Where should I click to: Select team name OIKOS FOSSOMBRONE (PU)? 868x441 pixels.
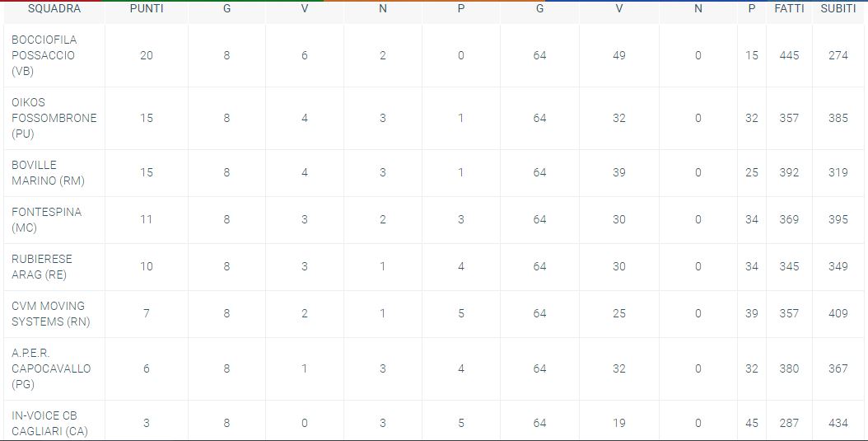tap(54, 118)
